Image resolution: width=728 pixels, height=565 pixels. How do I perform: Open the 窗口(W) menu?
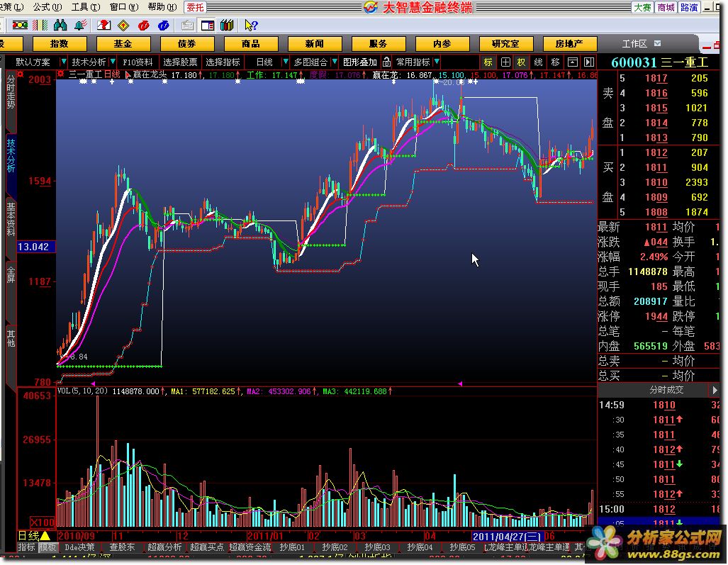(124, 7)
